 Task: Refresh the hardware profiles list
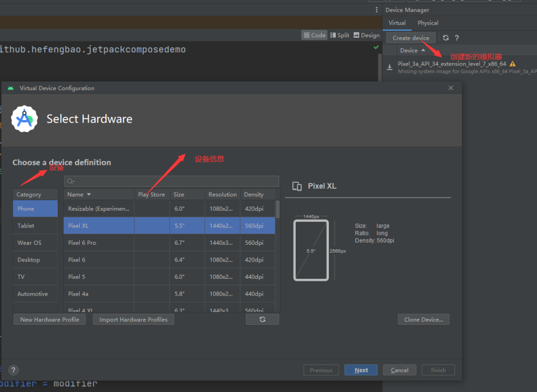click(x=262, y=320)
